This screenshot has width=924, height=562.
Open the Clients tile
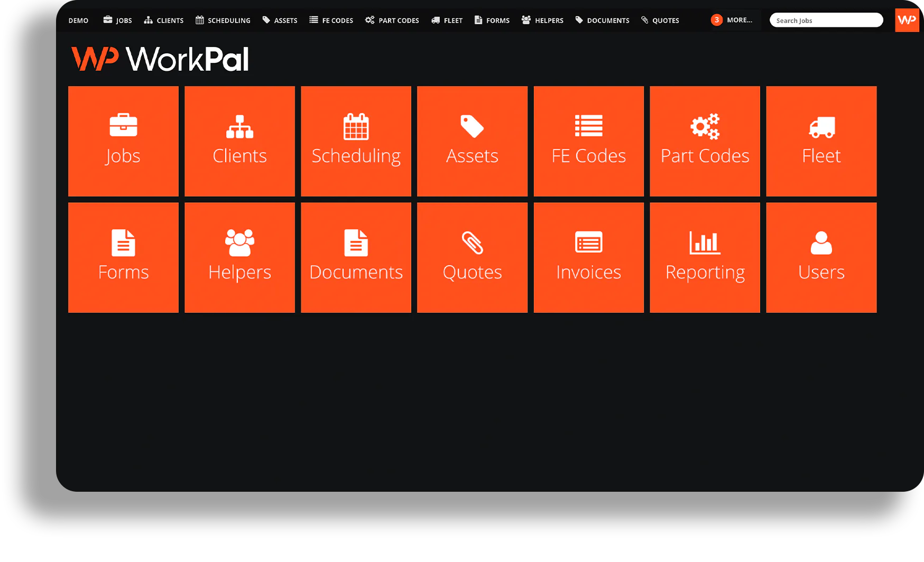pos(239,141)
